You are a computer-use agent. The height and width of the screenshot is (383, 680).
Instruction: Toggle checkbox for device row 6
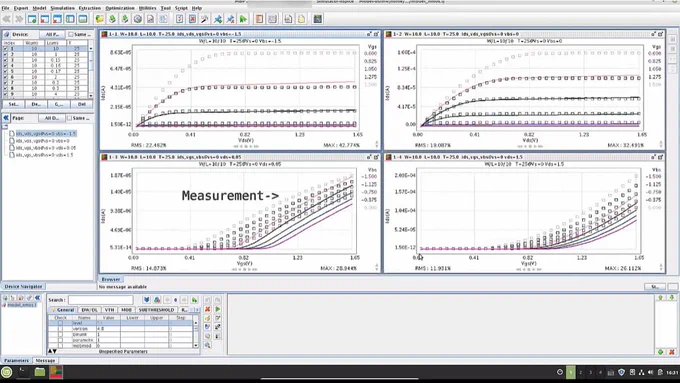point(6,77)
